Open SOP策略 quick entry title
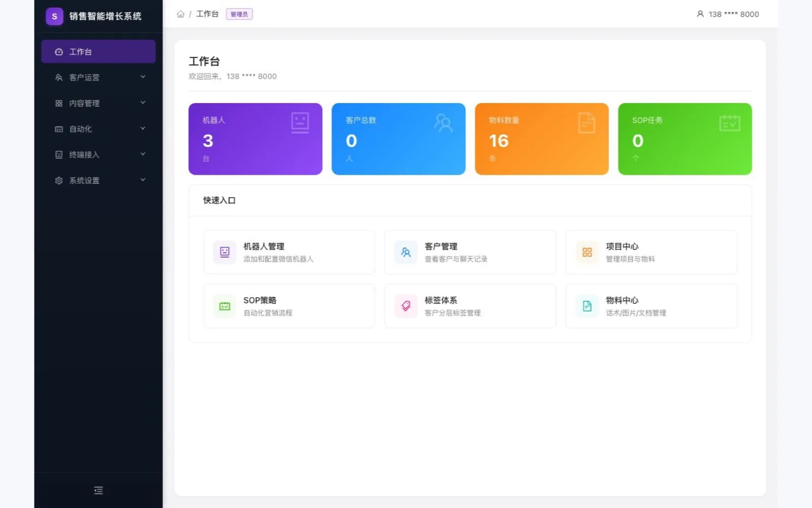Image resolution: width=812 pixels, height=508 pixels. [x=260, y=300]
